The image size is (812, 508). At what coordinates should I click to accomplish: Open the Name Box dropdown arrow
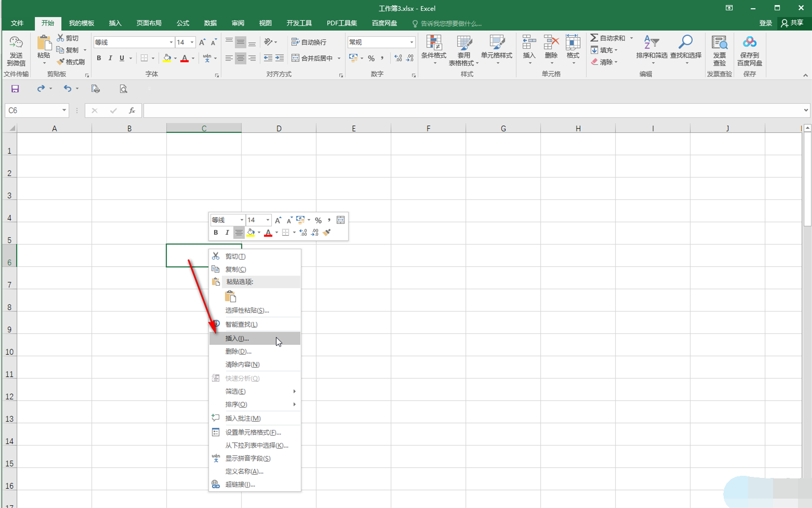[64, 111]
